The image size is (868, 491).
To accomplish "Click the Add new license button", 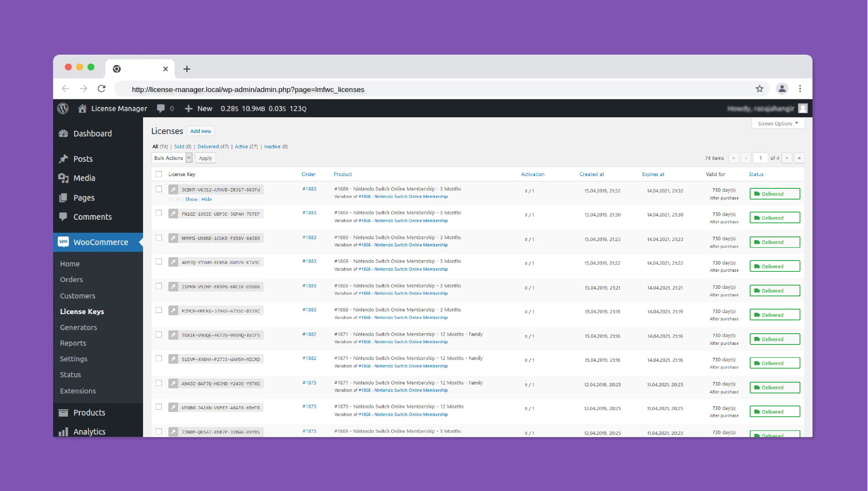I will [201, 131].
